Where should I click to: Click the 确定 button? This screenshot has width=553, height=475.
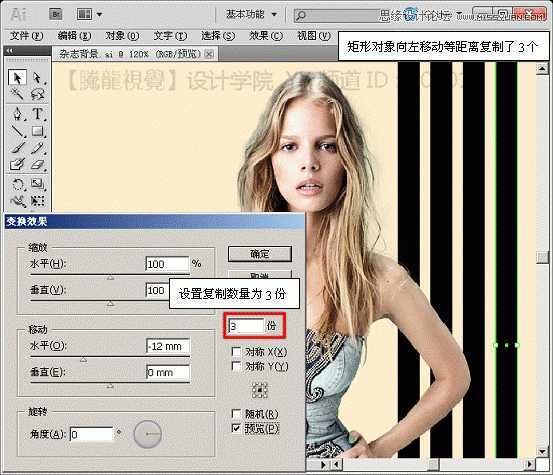260,254
